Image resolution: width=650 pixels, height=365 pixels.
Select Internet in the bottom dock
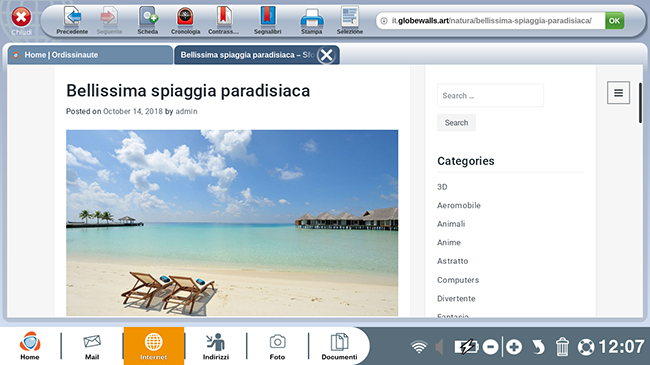(154, 346)
